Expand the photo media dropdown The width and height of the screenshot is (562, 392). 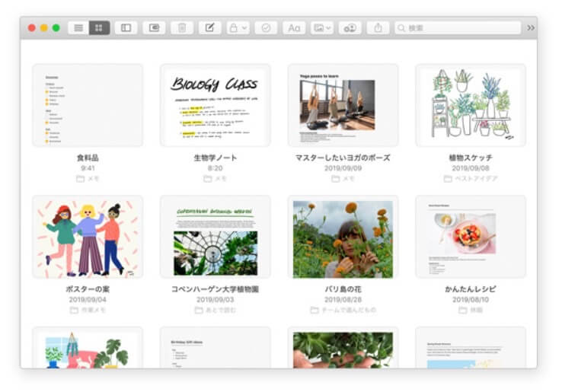322,27
